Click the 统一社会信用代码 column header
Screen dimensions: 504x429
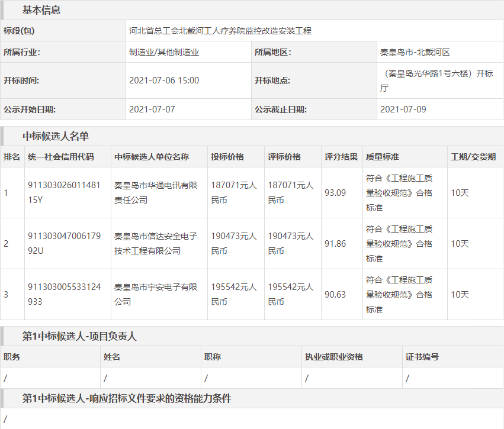coord(61,157)
